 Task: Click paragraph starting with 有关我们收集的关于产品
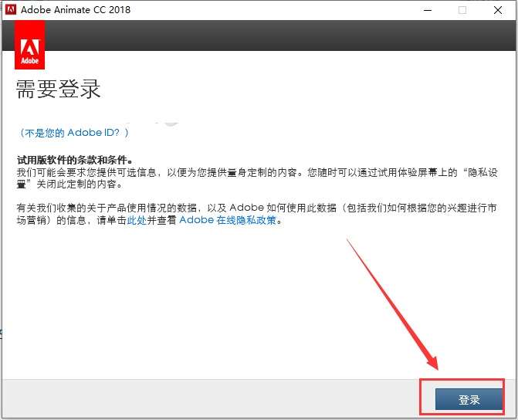pyautogui.click(x=257, y=214)
